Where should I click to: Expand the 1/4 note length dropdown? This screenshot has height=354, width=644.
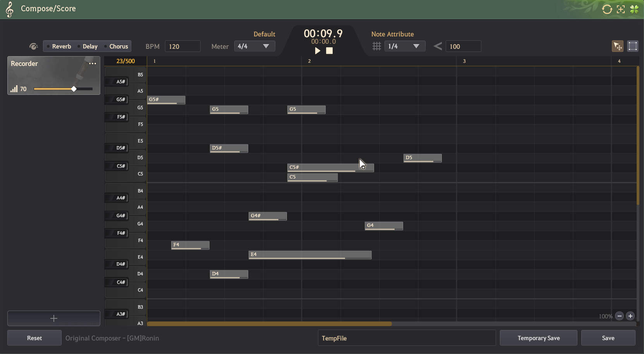coord(404,46)
